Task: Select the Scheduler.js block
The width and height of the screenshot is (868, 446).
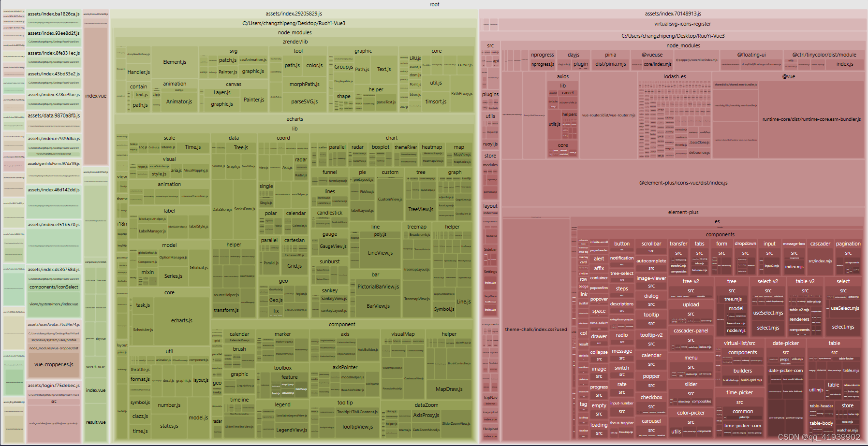Action: 143,330
